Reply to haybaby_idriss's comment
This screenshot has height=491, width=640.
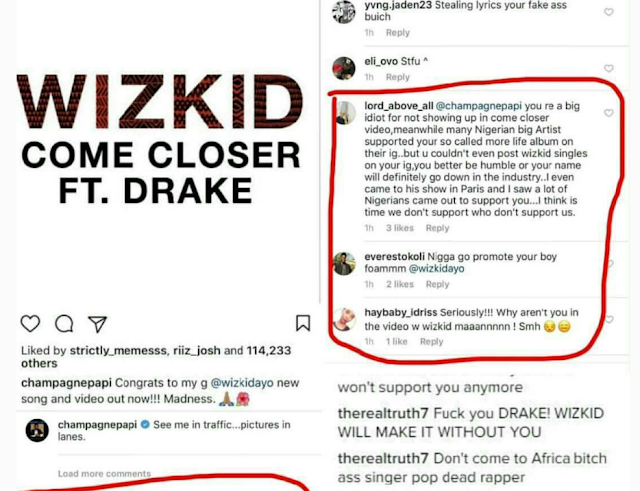(431, 342)
